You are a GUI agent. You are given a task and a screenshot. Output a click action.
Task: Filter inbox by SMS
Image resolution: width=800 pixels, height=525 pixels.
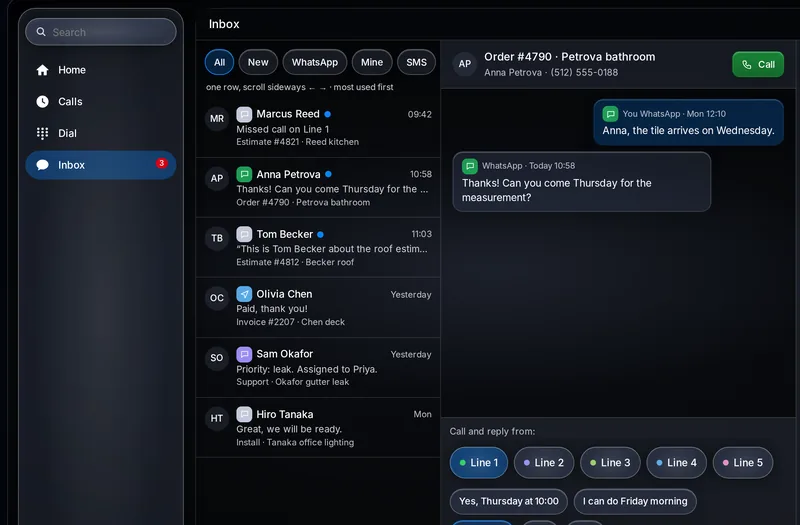[x=416, y=62]
